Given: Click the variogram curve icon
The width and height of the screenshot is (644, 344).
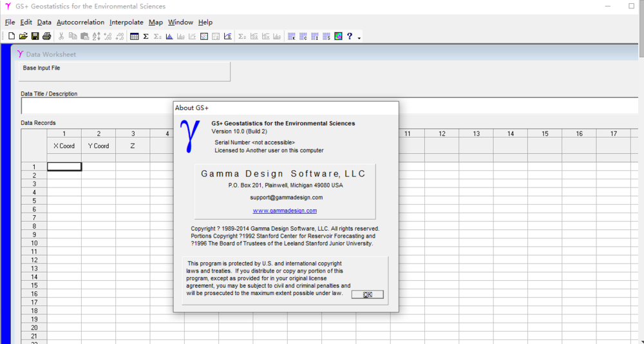Looking at the screenshot, I should [227, 36].
